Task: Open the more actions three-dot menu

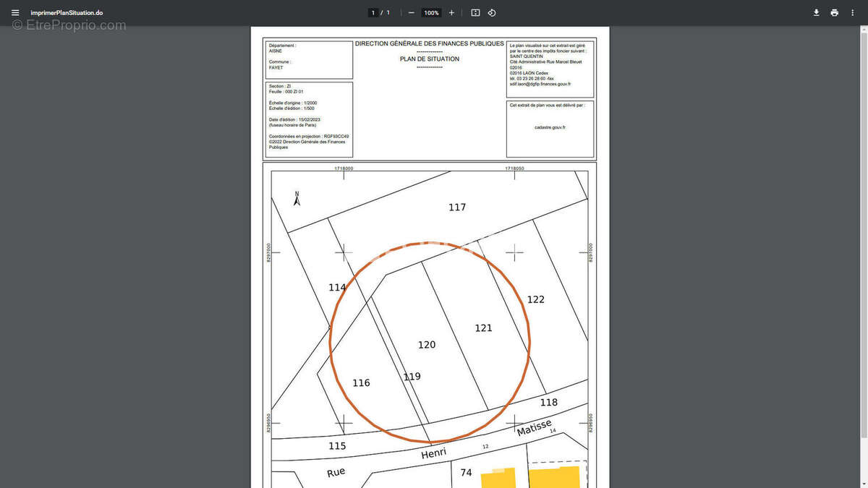Action: pos(853,13)
